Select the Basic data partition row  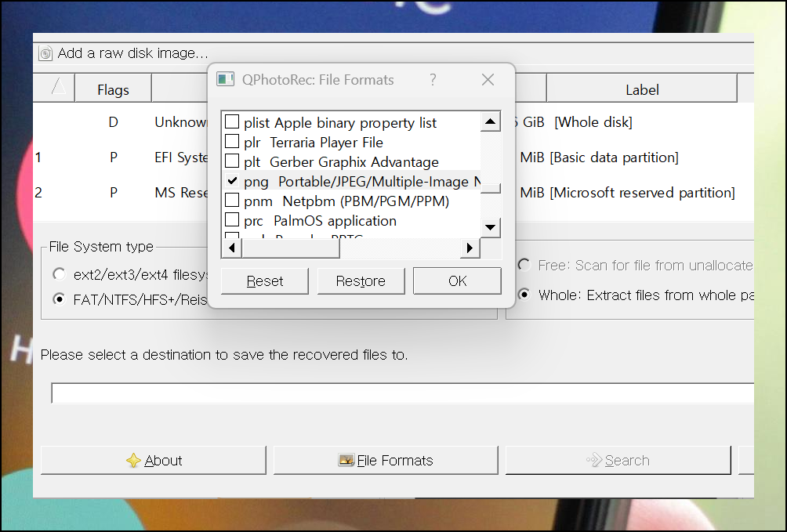click(393, 157)
